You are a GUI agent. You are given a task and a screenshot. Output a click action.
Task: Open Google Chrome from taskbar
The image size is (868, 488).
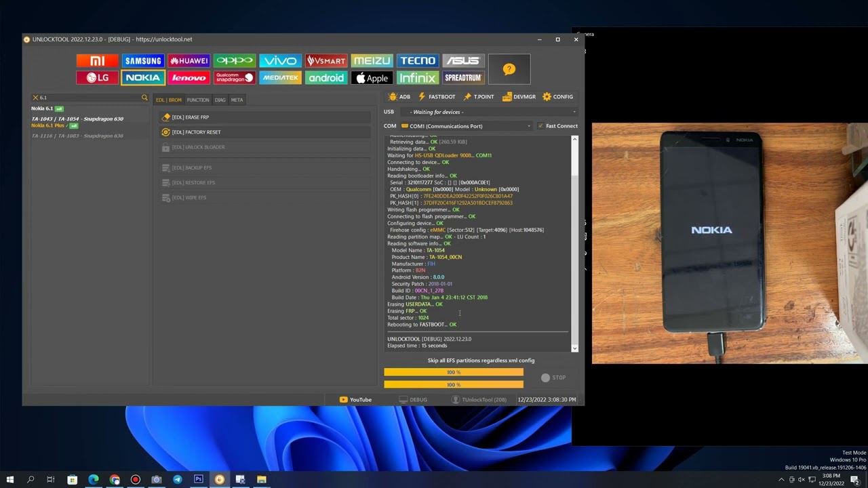pyautogui.click(x=115, y=479)
